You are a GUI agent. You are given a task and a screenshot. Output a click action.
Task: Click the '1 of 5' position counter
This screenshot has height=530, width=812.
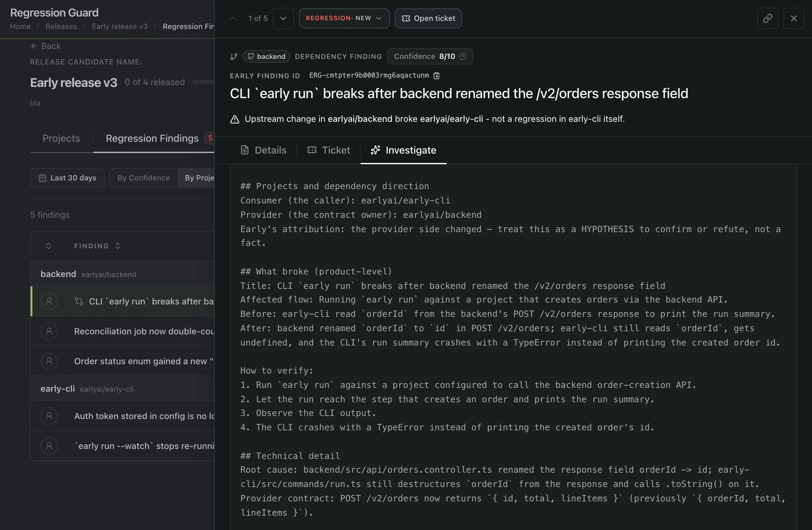click(258, 18)
